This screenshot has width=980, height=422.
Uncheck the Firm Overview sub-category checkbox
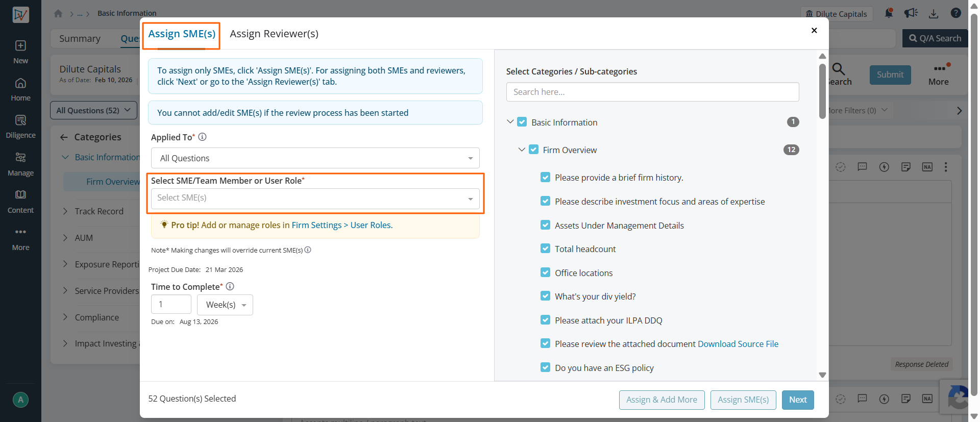534,150
